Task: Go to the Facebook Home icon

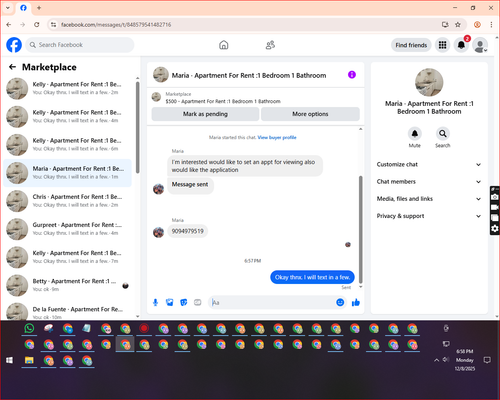Action: coord(224,45)
